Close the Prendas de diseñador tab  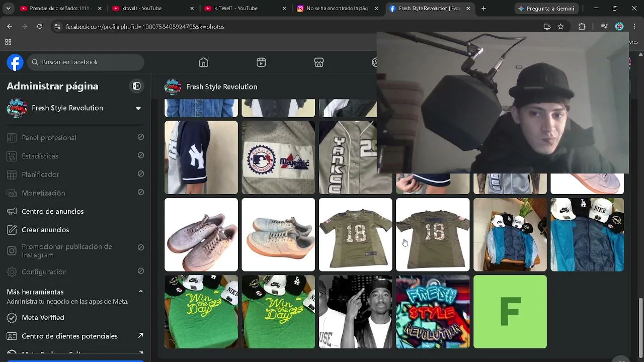99,9
